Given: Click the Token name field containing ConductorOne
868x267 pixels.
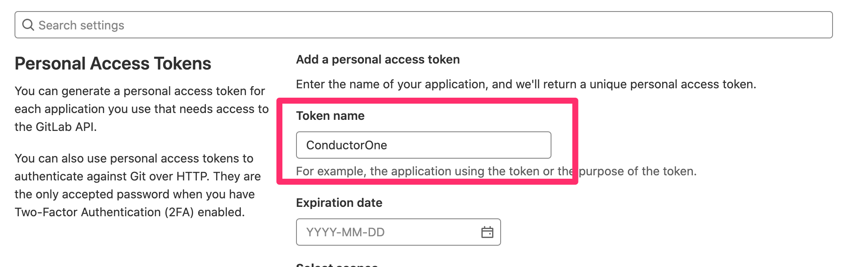Looking at the screenshot, I should pos(423,145).
